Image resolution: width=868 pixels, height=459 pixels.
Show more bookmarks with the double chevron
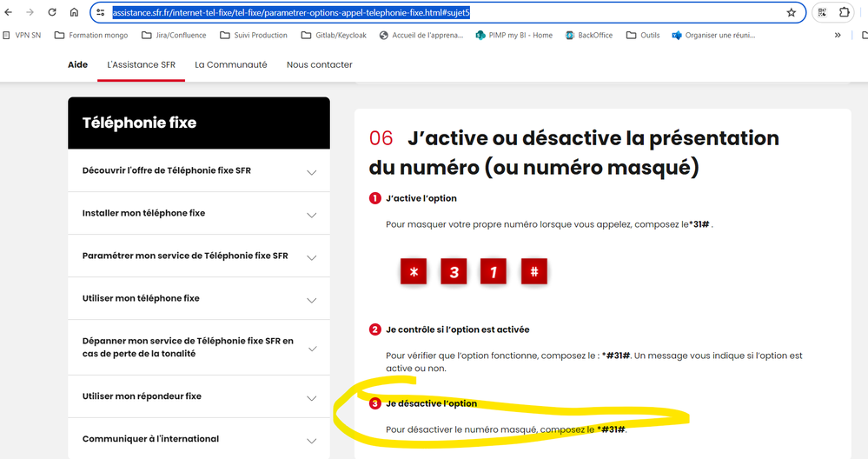click(x=838, y=35)
